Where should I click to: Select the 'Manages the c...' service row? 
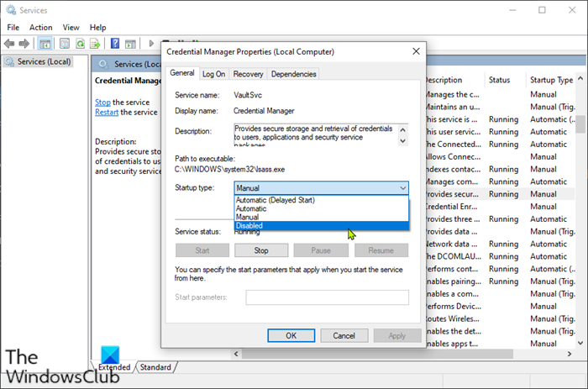[501, 95]
